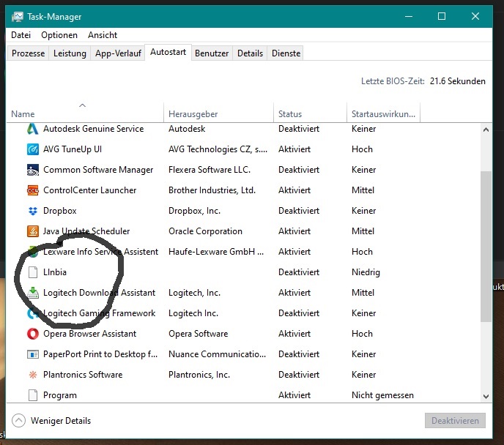504x445 pixels.
Task: Switch to the Leistung tab
Action: 70,53
